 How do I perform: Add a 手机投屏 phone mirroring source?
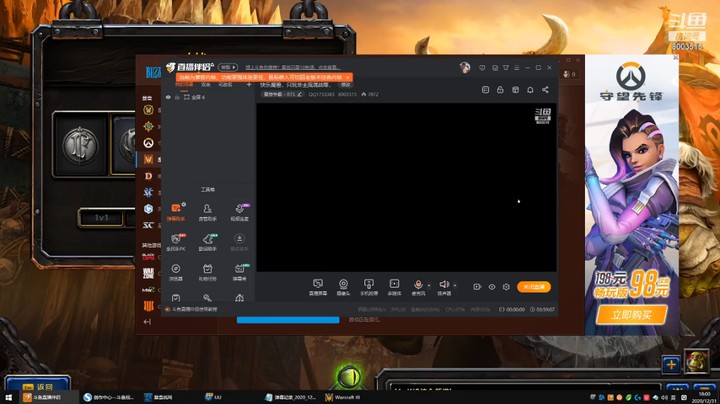(368, 287)
